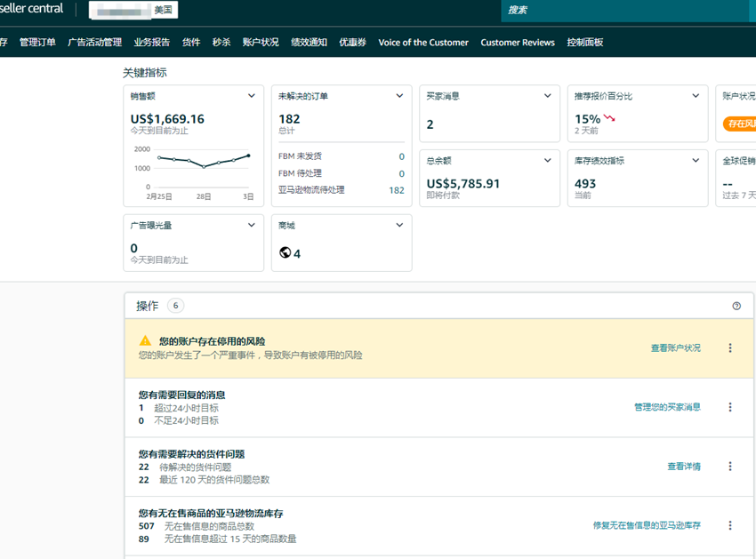Screen dimensions: 756x559
Task: Open Customer Reviews page
Action: click(518, 43)
